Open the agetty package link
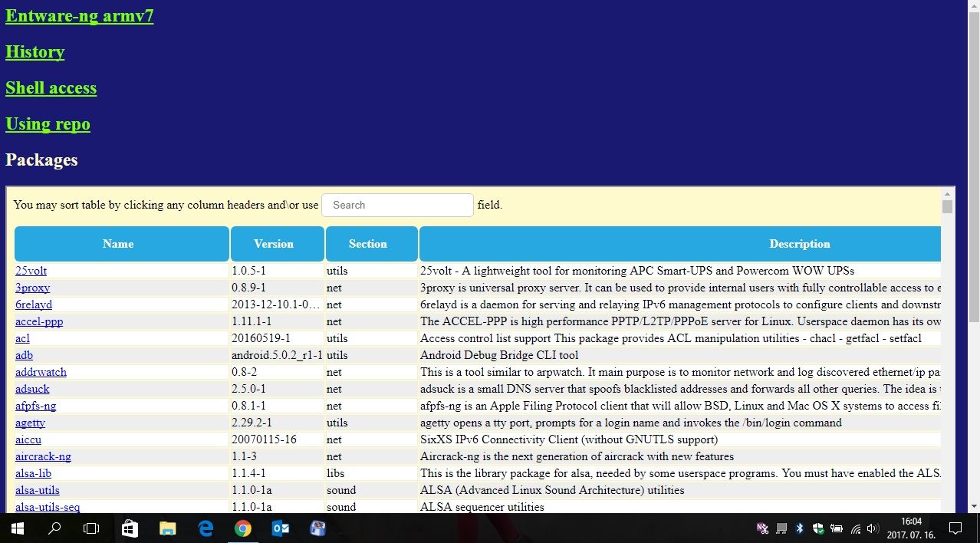This screenshot has height=543, width=980. tap(30, 423)
